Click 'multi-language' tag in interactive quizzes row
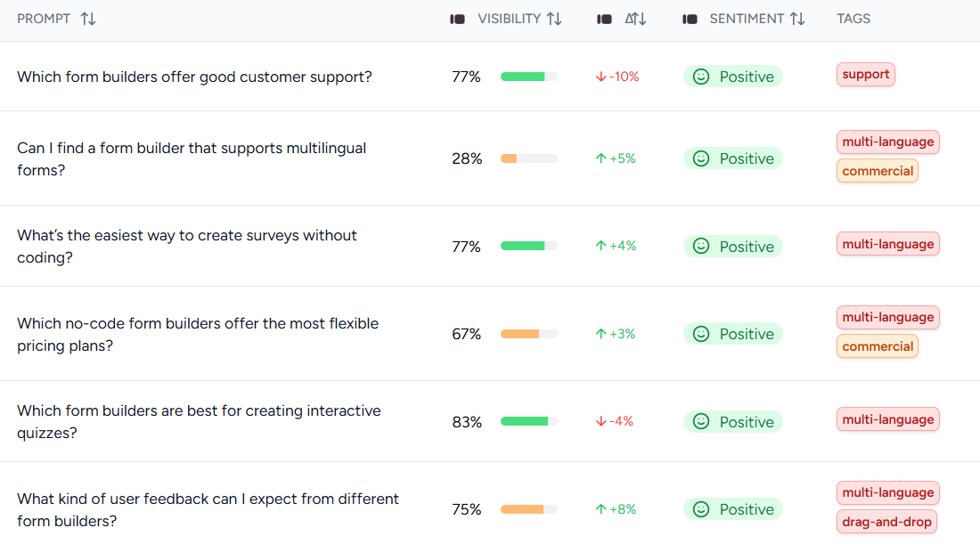Viewport: 980px width, 544px height. pyautogui.click(x=887, y=419)
